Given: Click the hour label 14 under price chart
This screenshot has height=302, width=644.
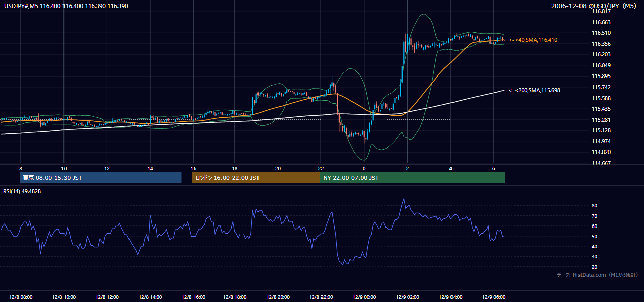Looking at the screenshot, I should click(x=150, y=168).
